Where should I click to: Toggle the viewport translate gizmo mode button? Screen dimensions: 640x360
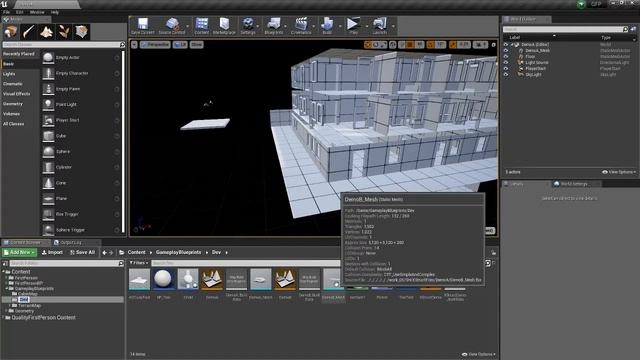tap(368, 44)
